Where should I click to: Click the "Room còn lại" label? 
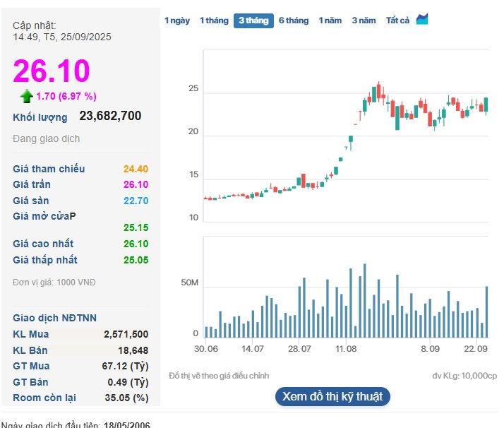44,398
